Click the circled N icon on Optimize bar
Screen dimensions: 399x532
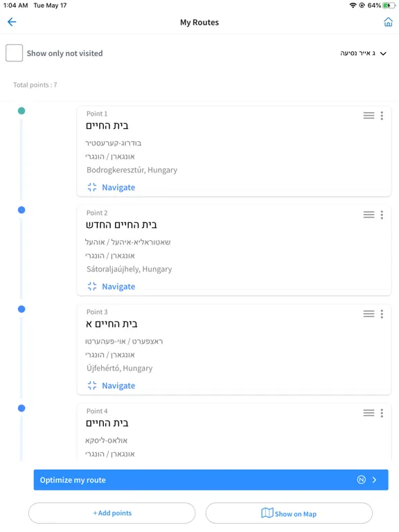(x=362, y=480)
